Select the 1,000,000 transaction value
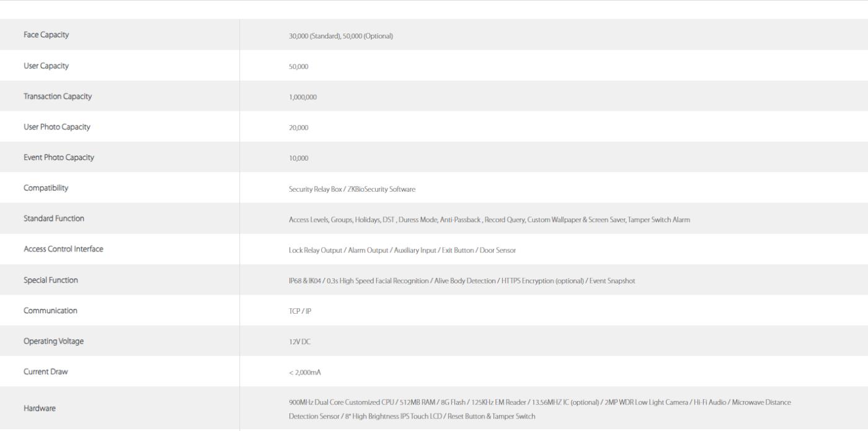This screenshot has width=868, height=431. click(x=303, y=97)
